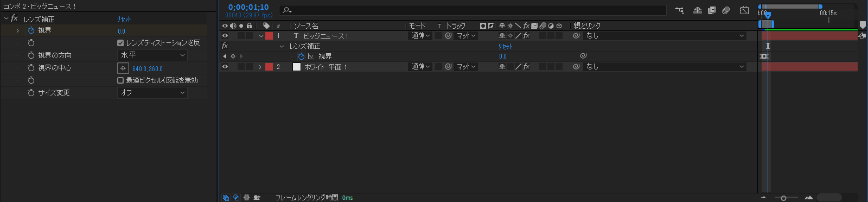Uncheck レンズディストーションを反転 checkbox
868x202 pixels.
pyautogui.click(x=120, y=43)
